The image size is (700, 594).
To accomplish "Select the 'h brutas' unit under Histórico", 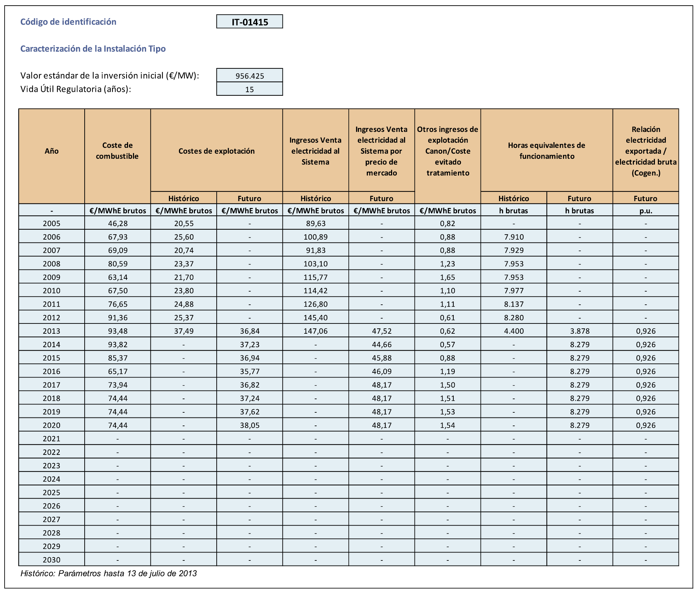I will tap(514, 211).
